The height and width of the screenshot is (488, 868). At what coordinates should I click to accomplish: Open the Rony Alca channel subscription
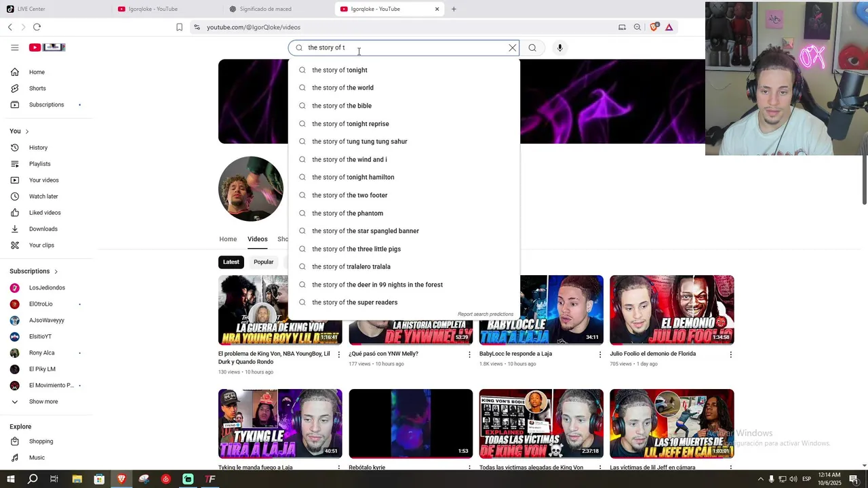[46, 352]
